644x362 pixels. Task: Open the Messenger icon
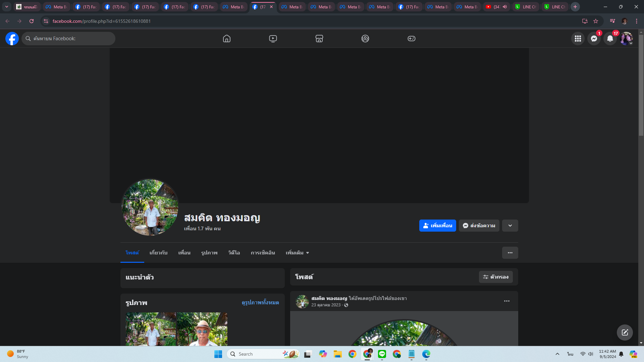[594, 39]
